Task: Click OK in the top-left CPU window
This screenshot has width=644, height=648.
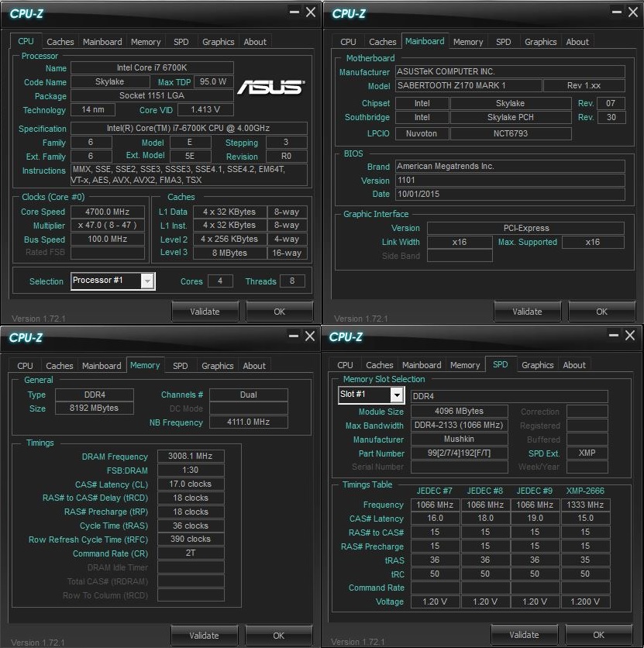Action: 279,312
